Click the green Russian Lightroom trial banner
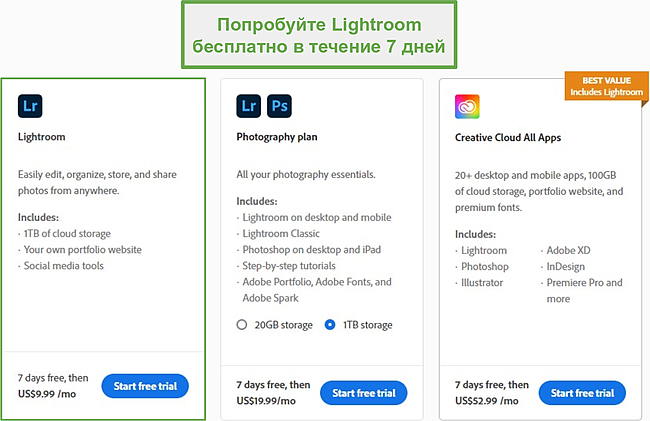Viewport: 650px width, 421px height. (319, 35)
